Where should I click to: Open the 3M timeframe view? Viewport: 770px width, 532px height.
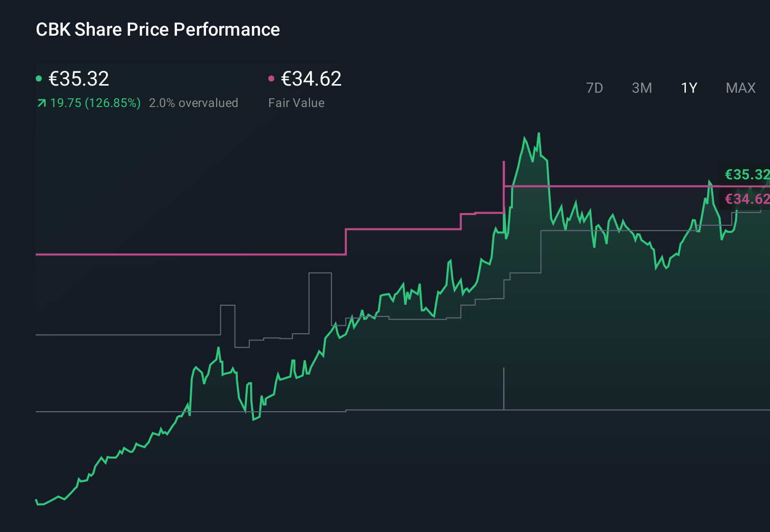coord(641,88)
